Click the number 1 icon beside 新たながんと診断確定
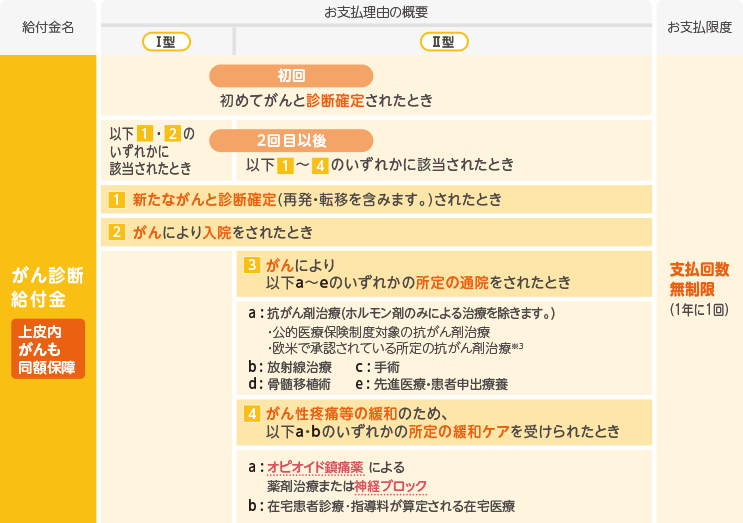 (118, 199)
